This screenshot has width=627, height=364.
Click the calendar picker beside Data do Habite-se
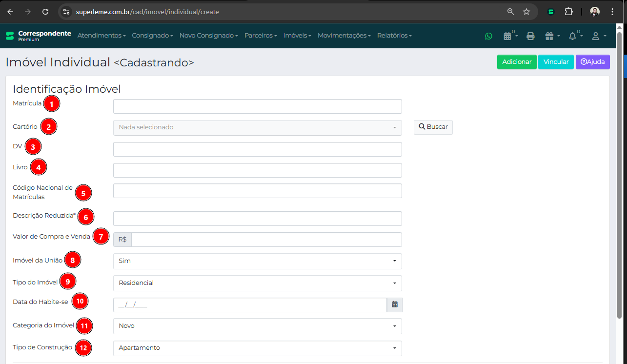pyautogui.click(x=394, y=305)
